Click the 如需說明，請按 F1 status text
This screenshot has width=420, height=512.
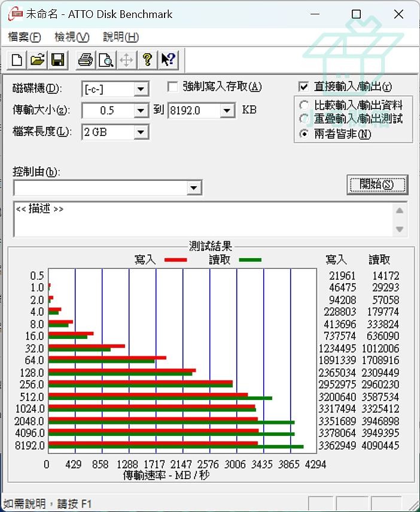(x=48, y=504)
